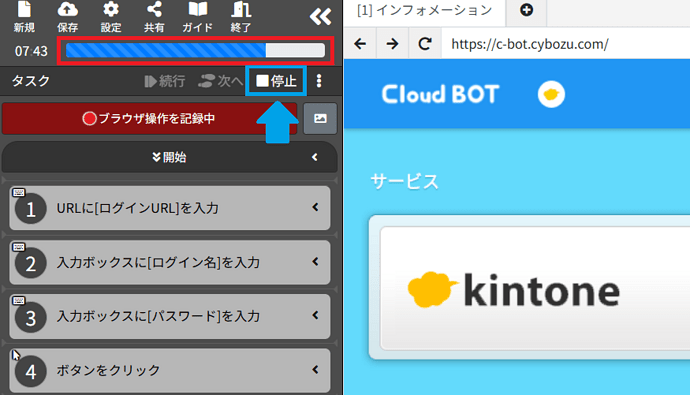
Task: Add a new browser tab with plus icon
Action: click(x=526, y=10)
